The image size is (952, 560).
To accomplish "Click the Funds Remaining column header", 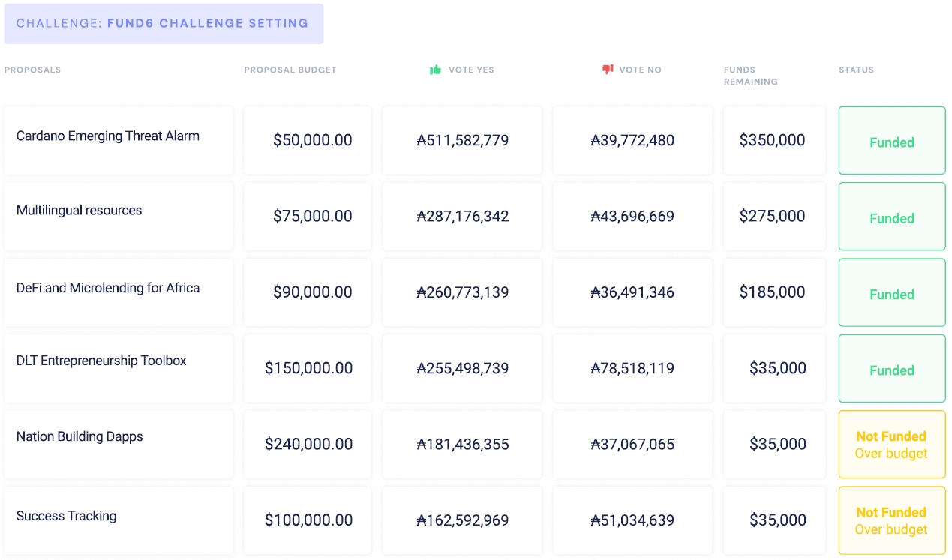I will pyautogui.click(x=750, y=76).
